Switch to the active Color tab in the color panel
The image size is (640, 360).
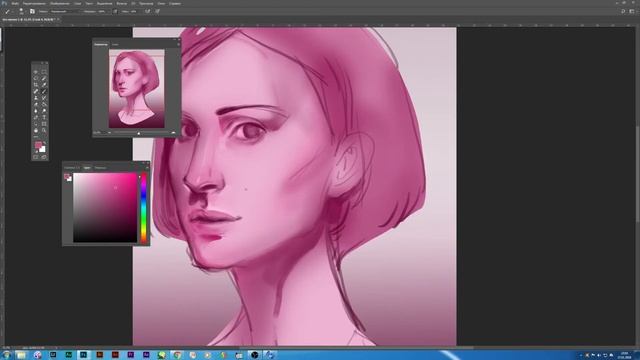87,167
